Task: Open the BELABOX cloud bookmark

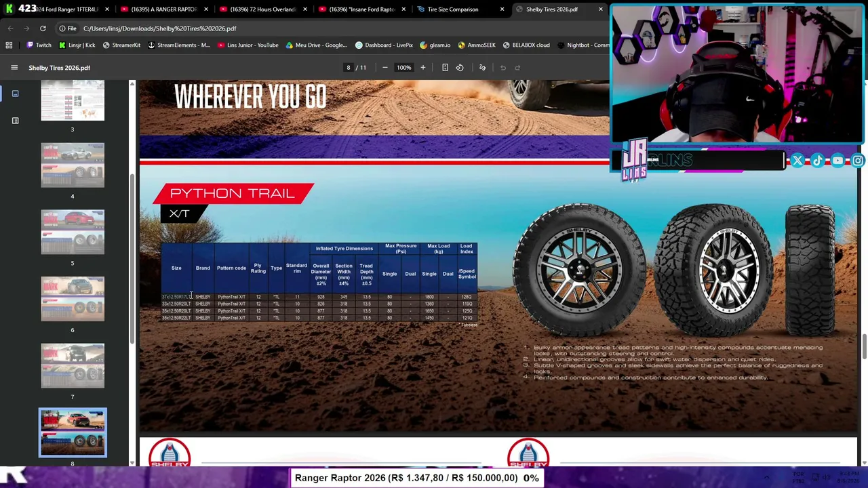Action: click(526, 45)
